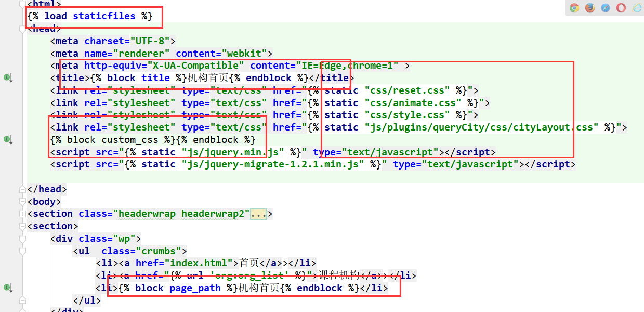Click the "js/jquery.min.js" script path
The image size is (644, 312).
pos(233,152)
